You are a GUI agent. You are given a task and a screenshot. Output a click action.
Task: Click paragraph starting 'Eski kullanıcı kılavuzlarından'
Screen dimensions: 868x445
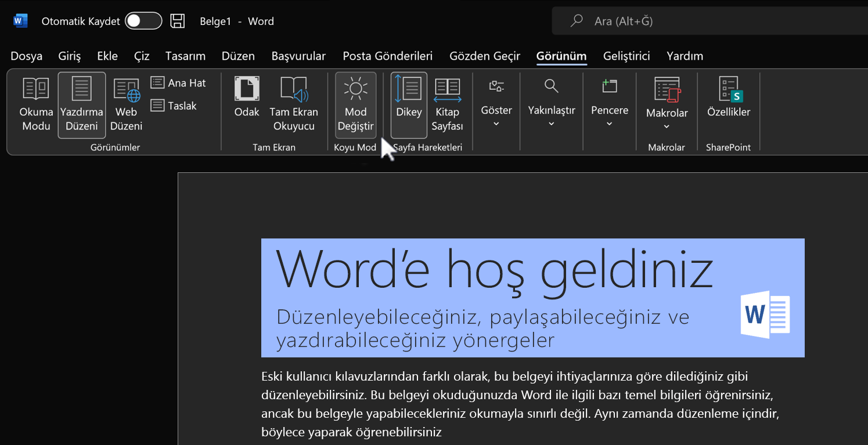click(520, 404)
